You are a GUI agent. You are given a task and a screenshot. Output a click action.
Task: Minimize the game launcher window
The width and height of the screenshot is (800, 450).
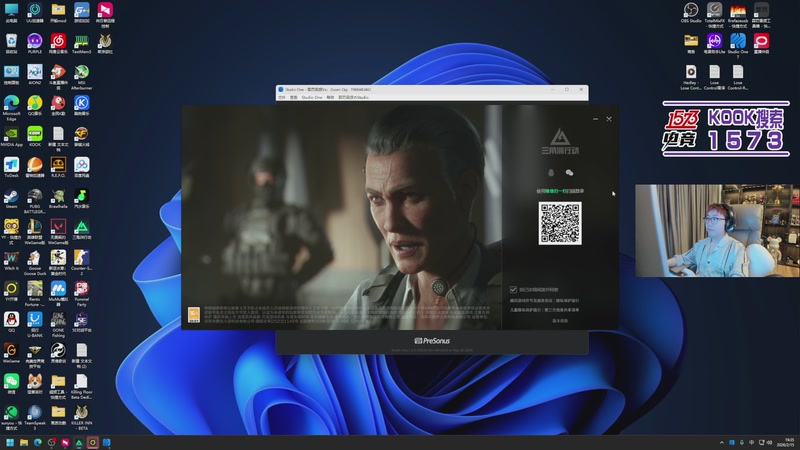[x=595, y=119]
